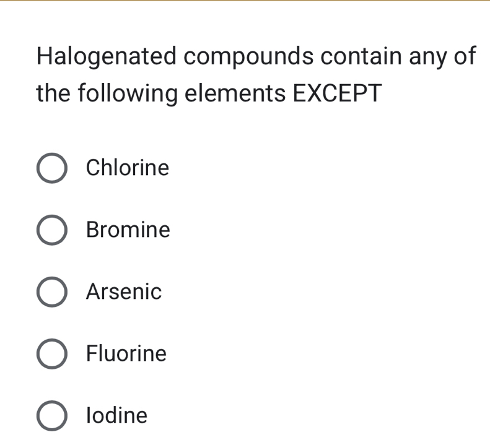Mark the non-halogen element as the answer
The height and width of the screenshot is (448, 490).
(52, 293)
